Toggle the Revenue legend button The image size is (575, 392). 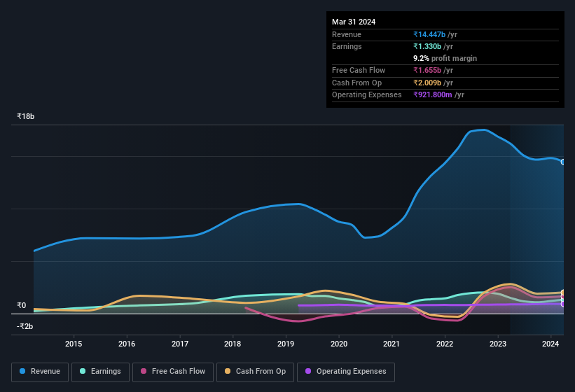(40, 372)
